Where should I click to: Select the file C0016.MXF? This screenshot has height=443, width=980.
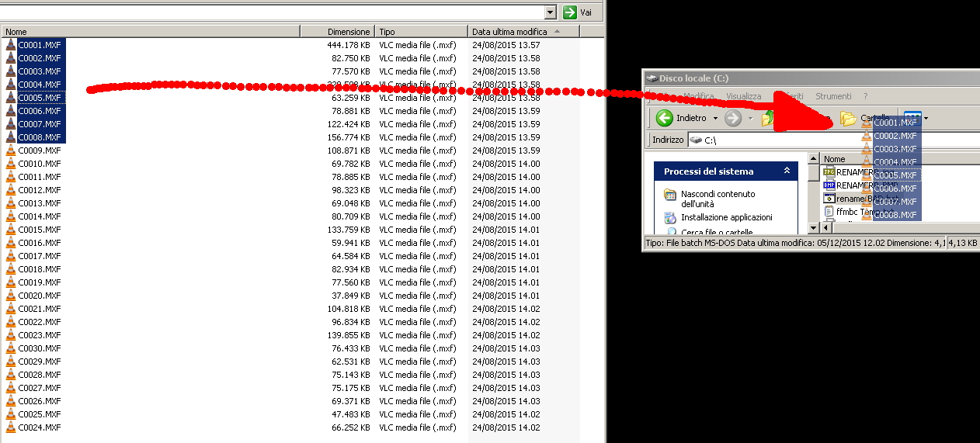(x=39, y=243)
